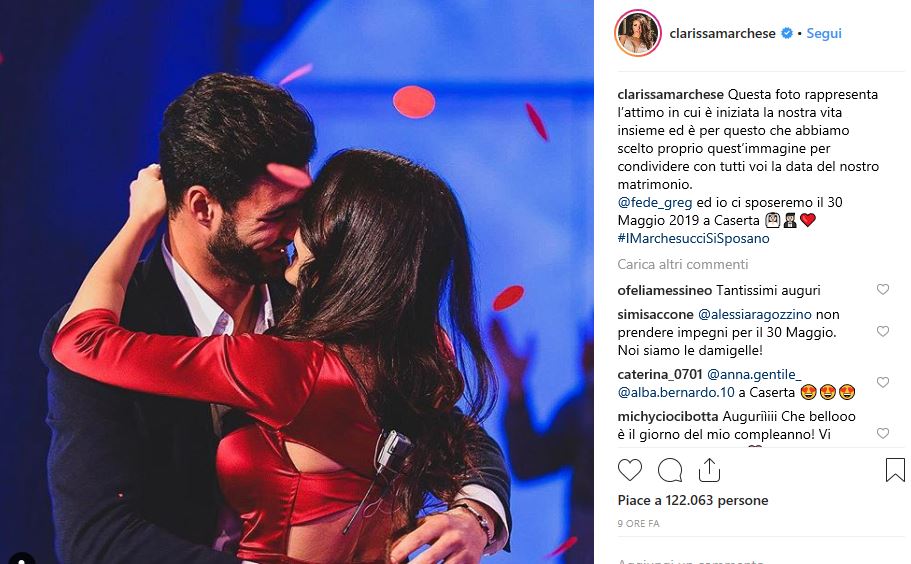Open the 9 ORE FA timestamp
The height and width of the screenshot is (564, 911).
(639, 523)
